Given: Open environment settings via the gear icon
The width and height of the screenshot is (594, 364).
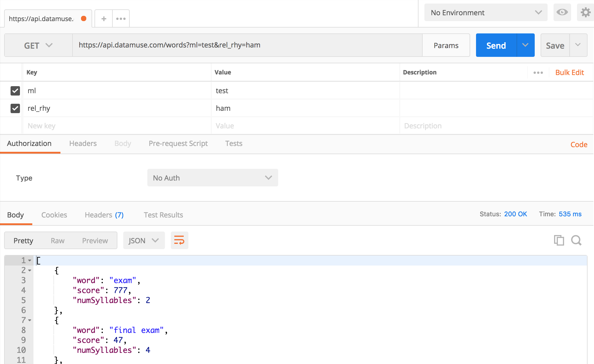Looking at the screenshot, I should point(585,12).
